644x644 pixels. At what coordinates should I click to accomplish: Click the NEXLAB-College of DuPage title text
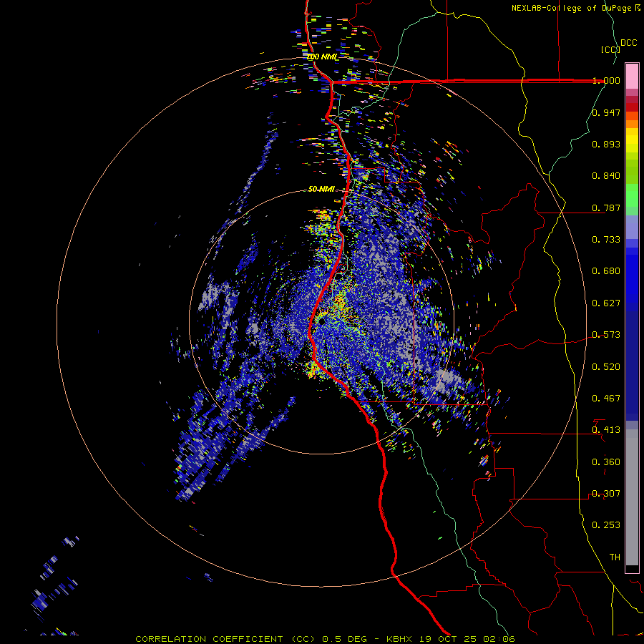(x=571, y=8)
